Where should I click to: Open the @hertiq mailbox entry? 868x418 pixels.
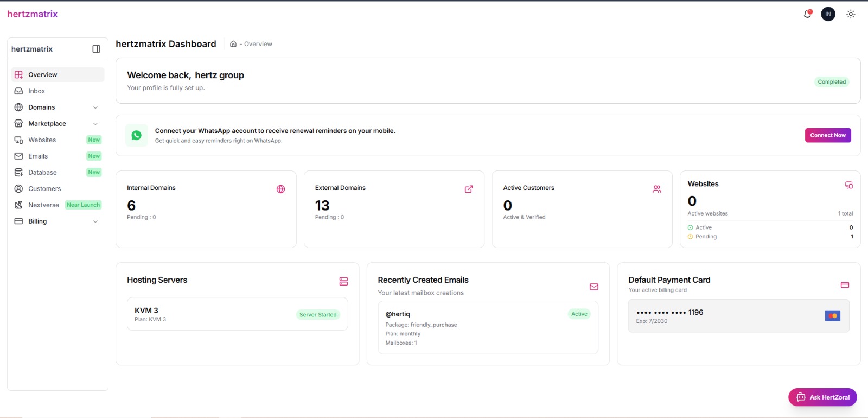tap(488, 327)
